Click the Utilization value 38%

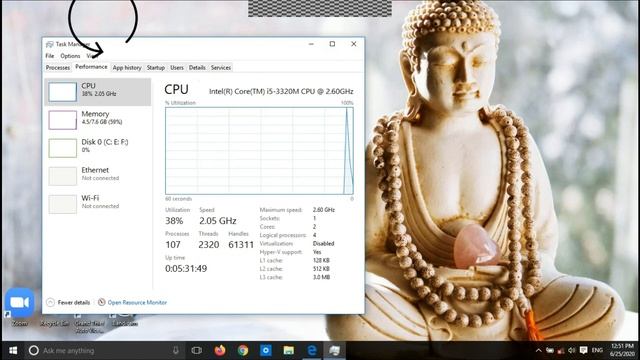point(174,221)
